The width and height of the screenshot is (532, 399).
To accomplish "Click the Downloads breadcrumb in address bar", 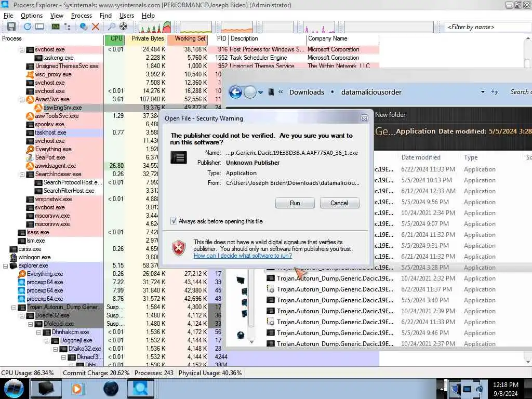I will coord(307,92).
